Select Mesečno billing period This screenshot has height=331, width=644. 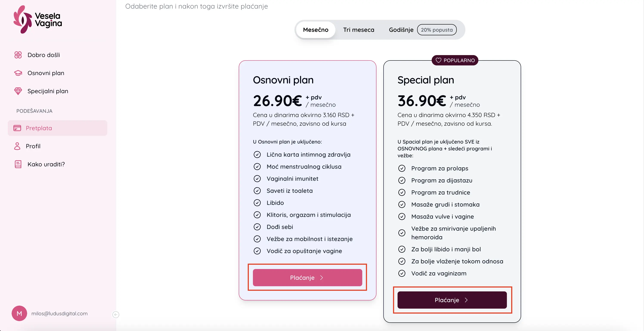tap(316, 30)
